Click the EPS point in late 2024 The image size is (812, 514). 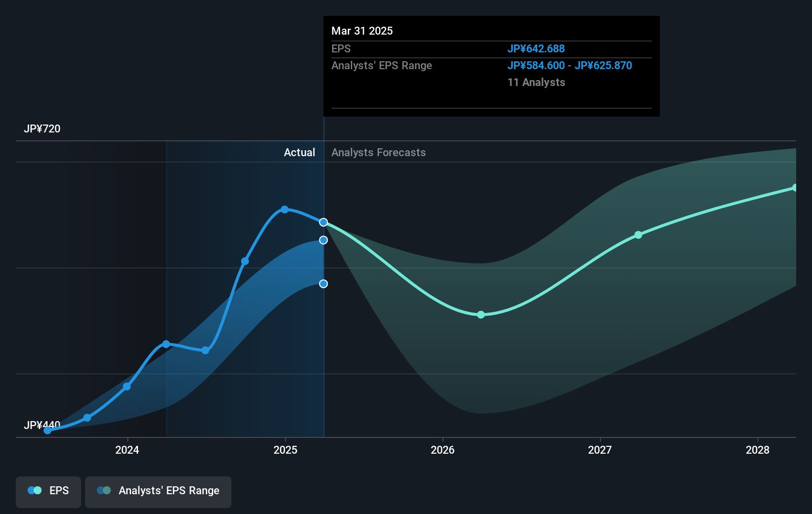245,261
